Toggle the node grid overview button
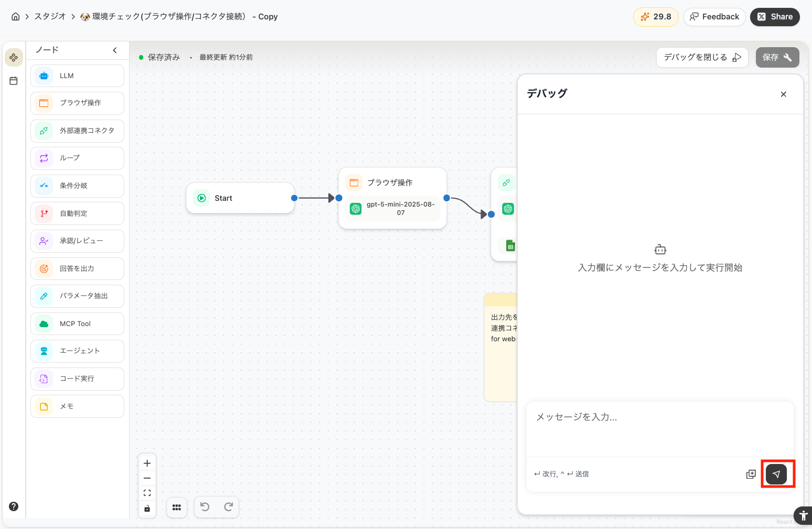This screenshot has height=529, width=812. tap(177, 507)
